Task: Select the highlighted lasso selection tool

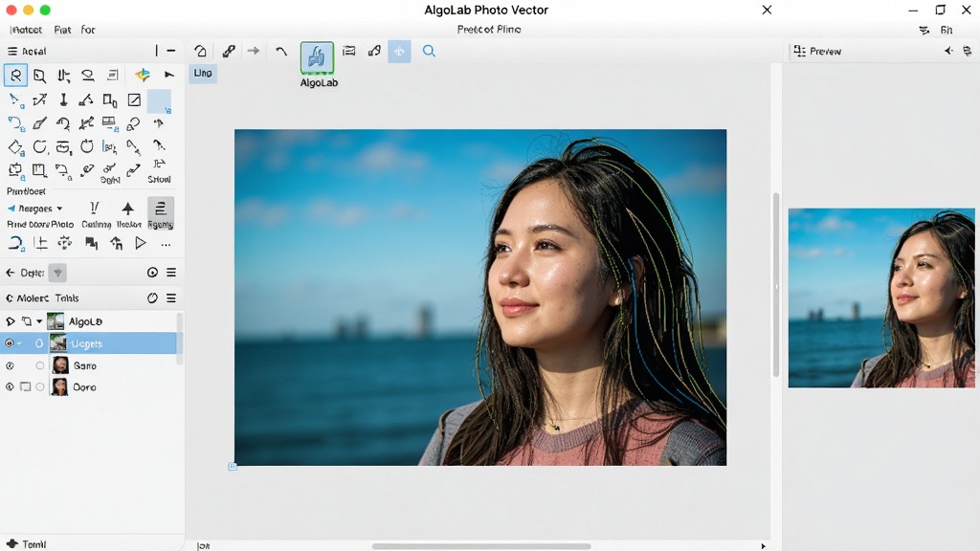Action: coord(15,76)
